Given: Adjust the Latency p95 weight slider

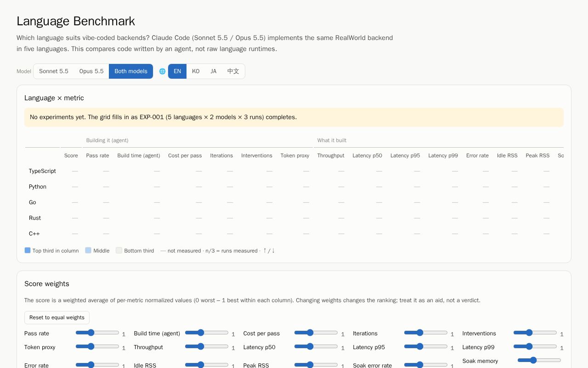Looking at the screenshot, I should click(426, 346).
